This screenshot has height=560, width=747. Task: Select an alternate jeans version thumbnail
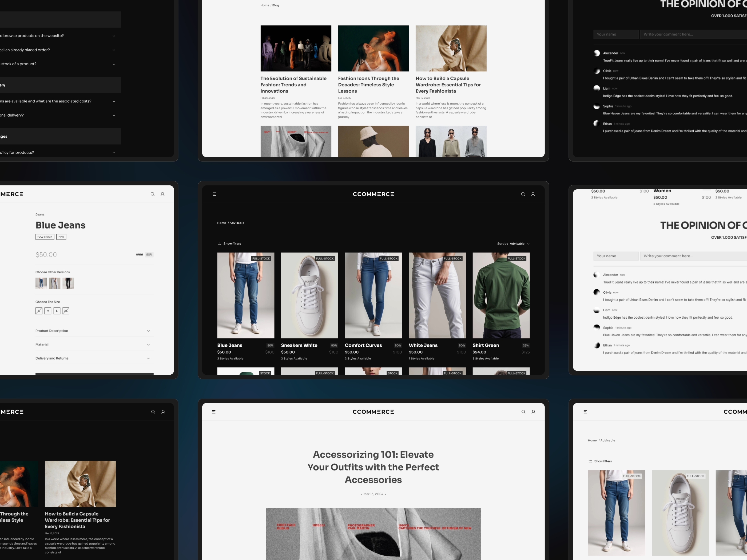(x=54, y=283)
